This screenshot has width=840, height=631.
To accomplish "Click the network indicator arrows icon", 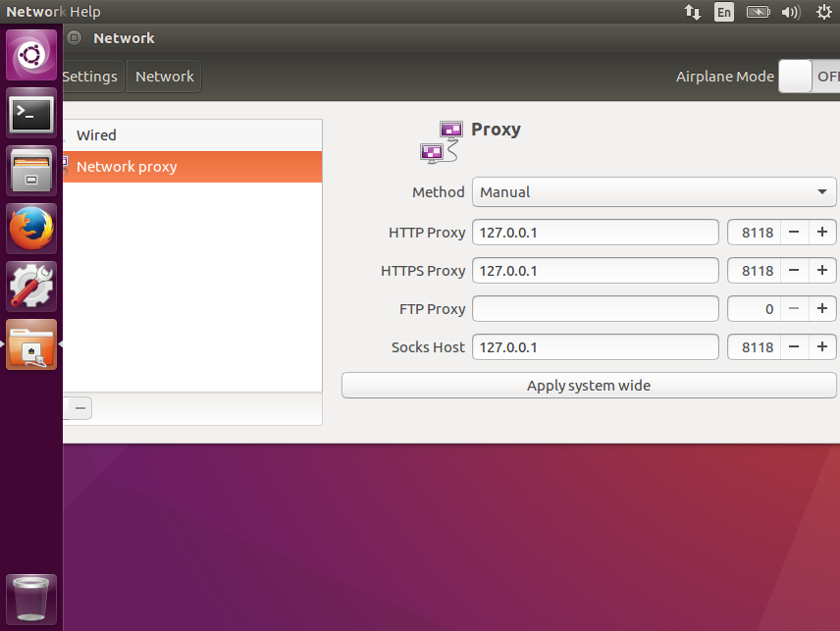I will click(x=693, y=12).
